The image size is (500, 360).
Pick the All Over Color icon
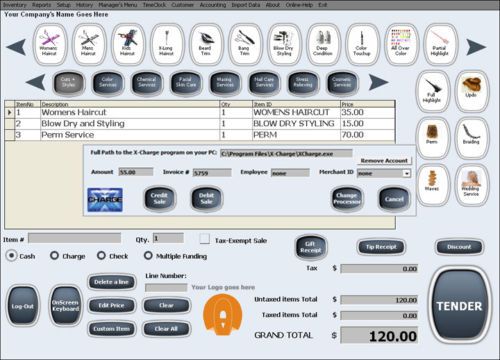(x=401, y=45)
